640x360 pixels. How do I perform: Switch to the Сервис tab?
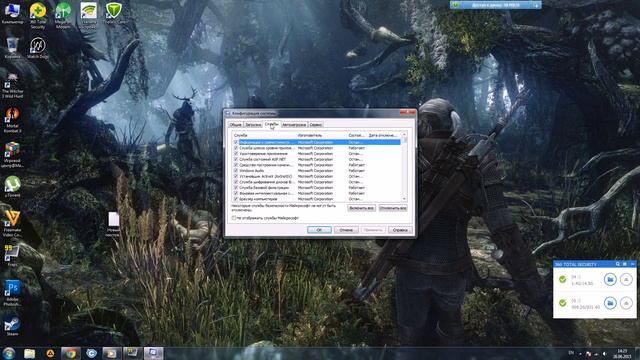[x=316, y=124]
